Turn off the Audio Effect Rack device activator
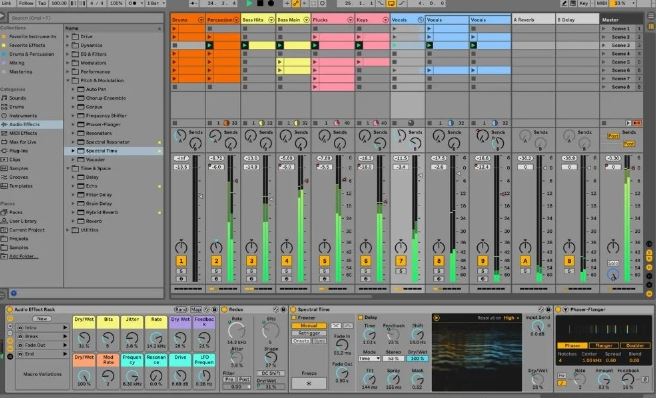This screenshot has height=398, width=656. click(x=9, y=309)
